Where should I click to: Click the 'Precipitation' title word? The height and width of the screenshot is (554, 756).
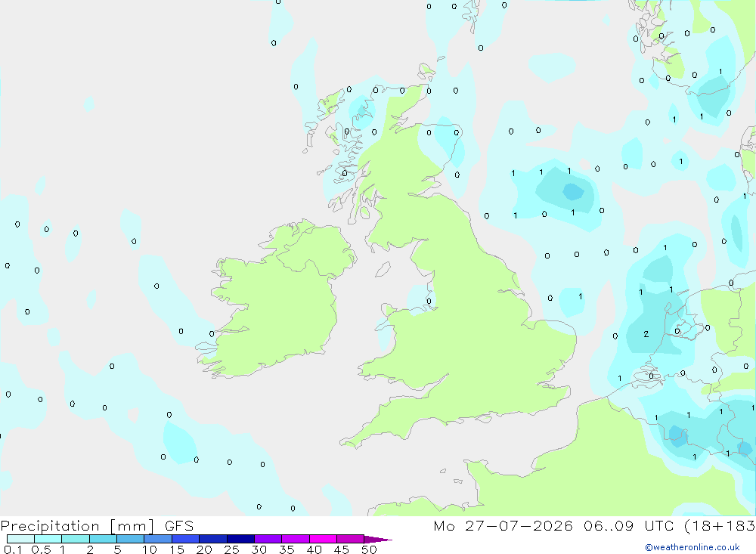pyautogui.click(x=50, y=526)
